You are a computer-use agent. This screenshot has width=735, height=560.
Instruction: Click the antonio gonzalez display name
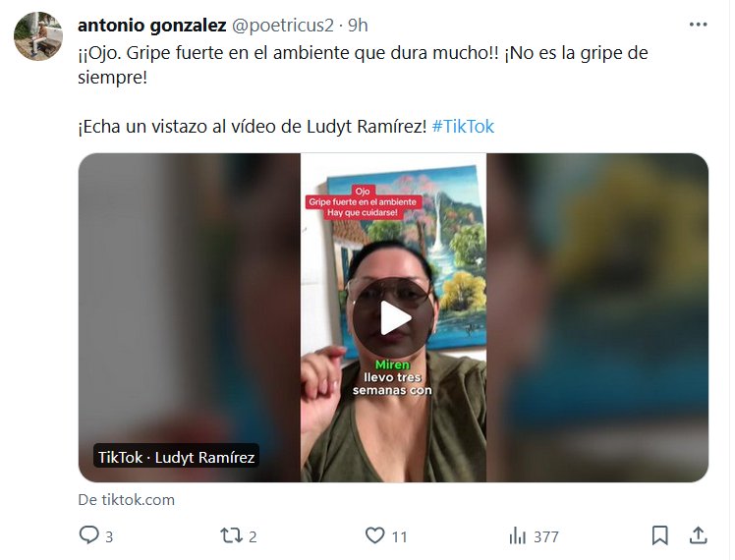click(152, 26)
